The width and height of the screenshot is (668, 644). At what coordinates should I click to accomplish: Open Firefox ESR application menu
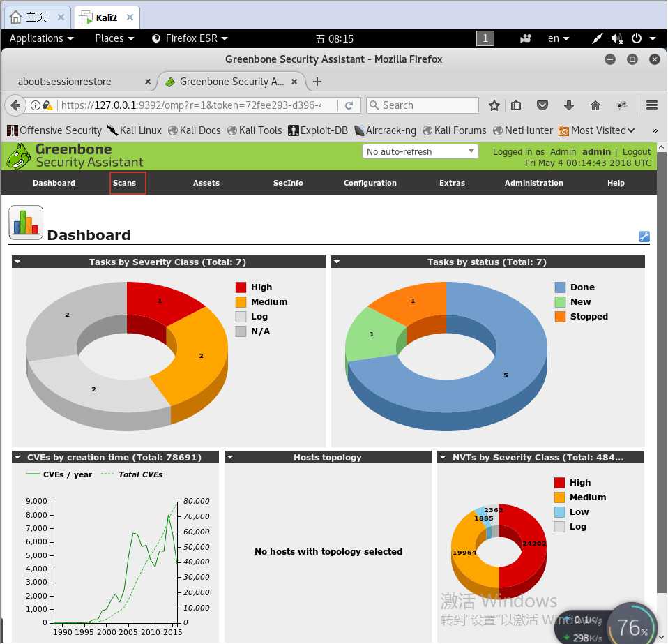[x=190, y=39]
